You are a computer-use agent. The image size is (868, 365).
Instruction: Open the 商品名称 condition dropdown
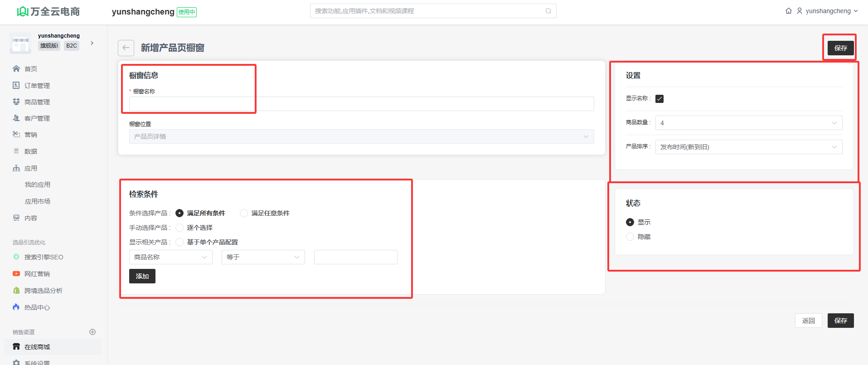[170, 257]
